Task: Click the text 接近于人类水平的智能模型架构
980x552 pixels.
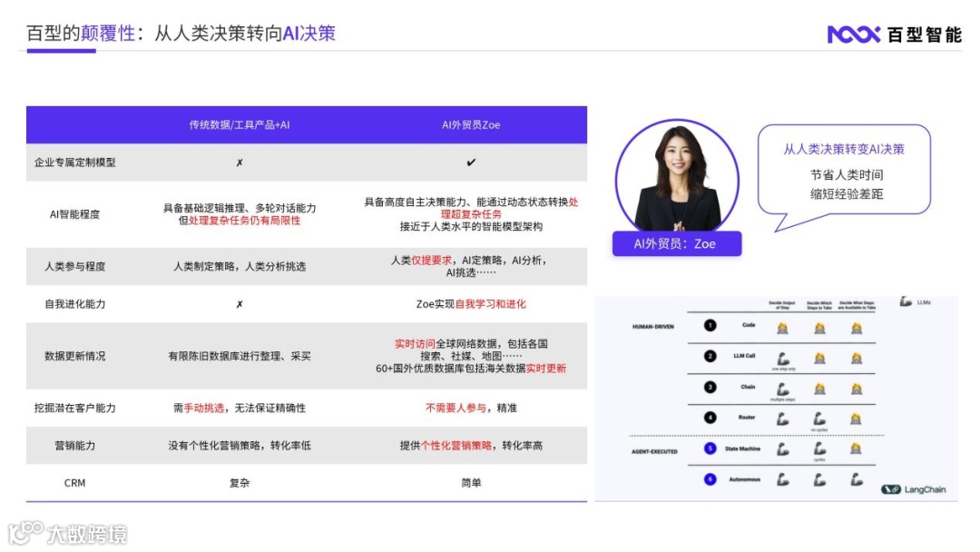Action: [471, 227]
